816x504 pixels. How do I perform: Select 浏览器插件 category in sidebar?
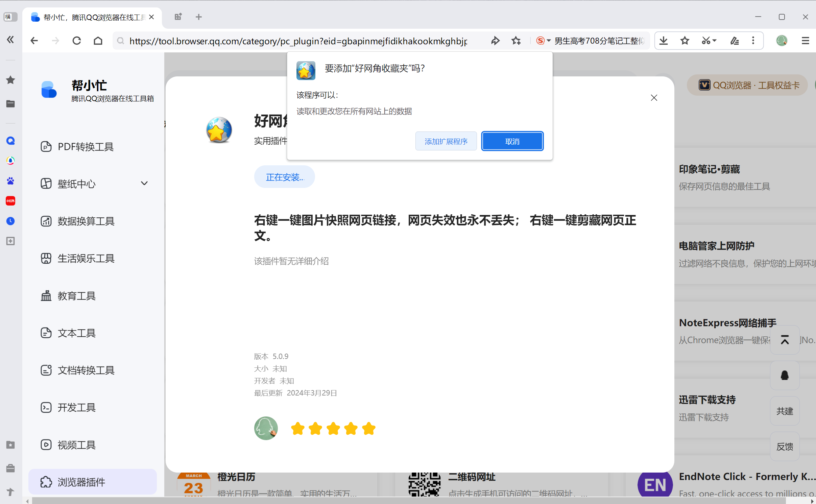pyautogui.click(x=81, y=482)
